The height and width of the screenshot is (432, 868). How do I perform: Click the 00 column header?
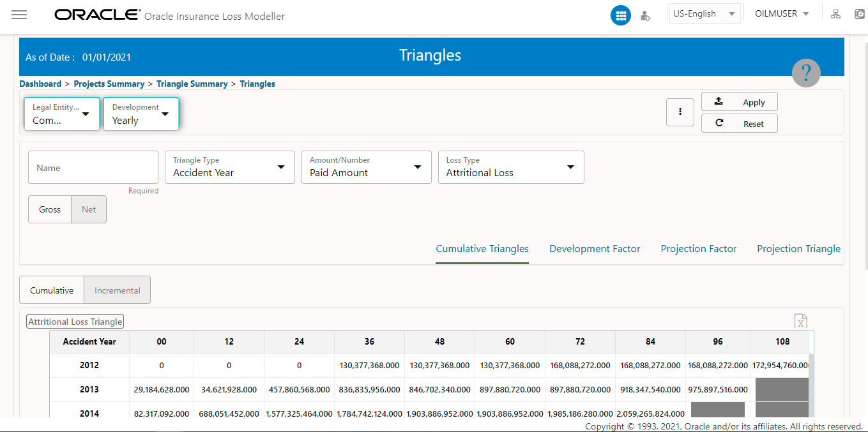162,341
